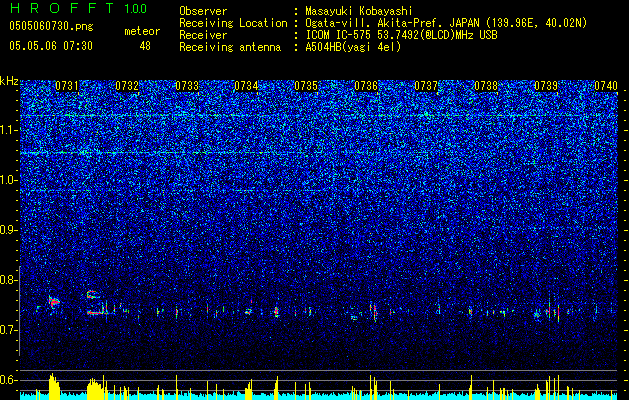Viewport: 629px width, 400px height.
Task: Click the 0738 time marker
Action: tap(486, 86)
